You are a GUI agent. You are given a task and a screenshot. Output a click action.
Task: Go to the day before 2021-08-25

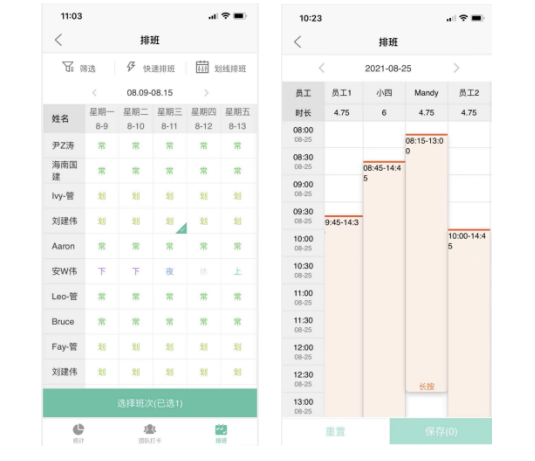(x=321, y=68)
